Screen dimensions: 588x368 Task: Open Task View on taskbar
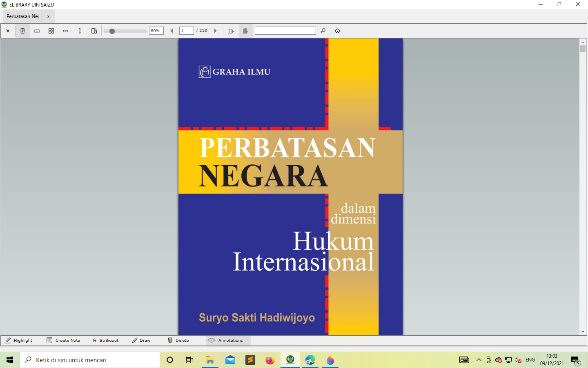coord(189,360)
